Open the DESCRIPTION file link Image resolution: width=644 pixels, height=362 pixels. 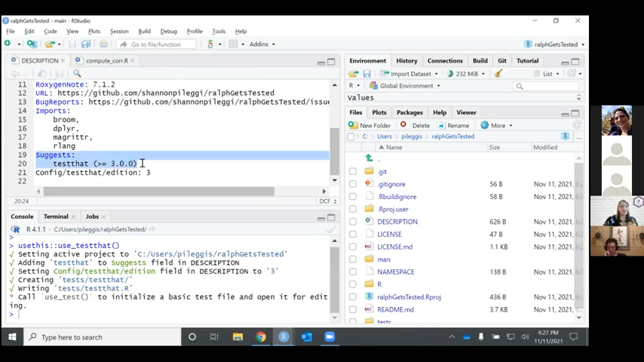pyautogui.click(x=397, y=222)
